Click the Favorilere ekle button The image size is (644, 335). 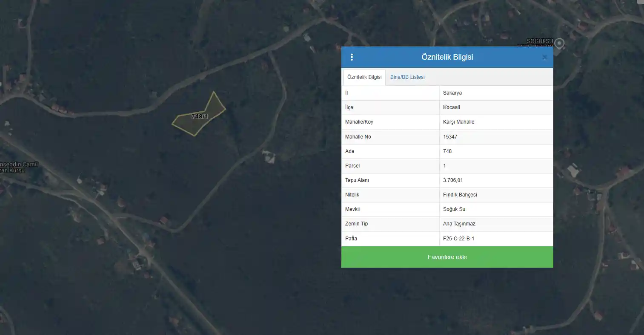tap(447, 257)
